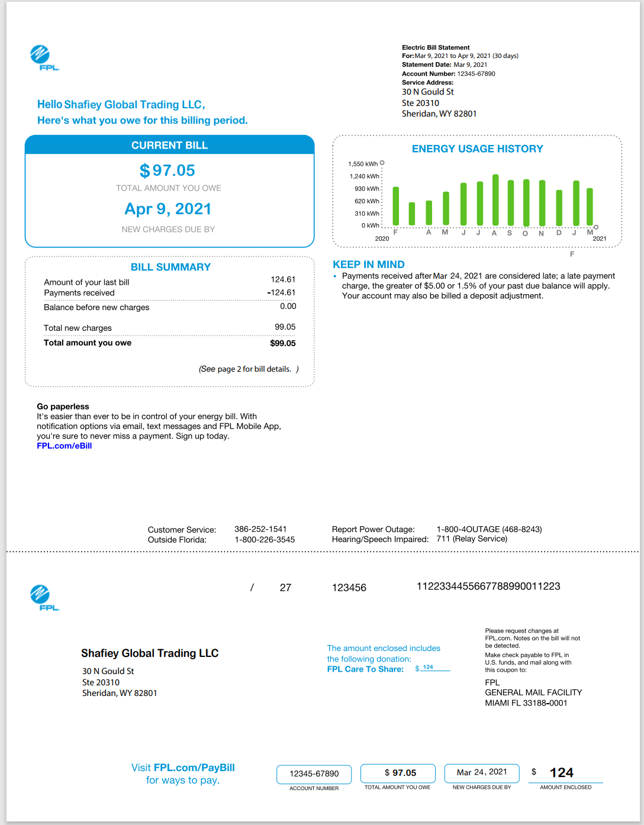This screenshot has height=825, width=644.
Task: Click "Here's what you owe for this billing period."
Action: tap(143, 120)
